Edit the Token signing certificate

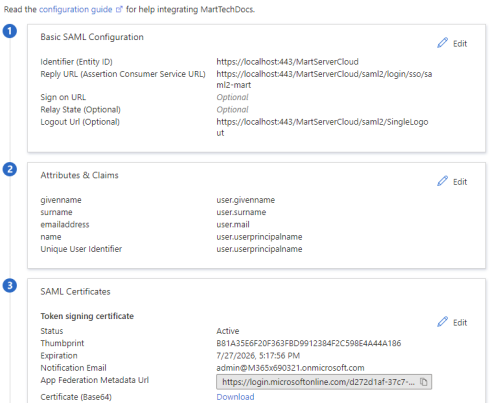[x=452, y=322]
